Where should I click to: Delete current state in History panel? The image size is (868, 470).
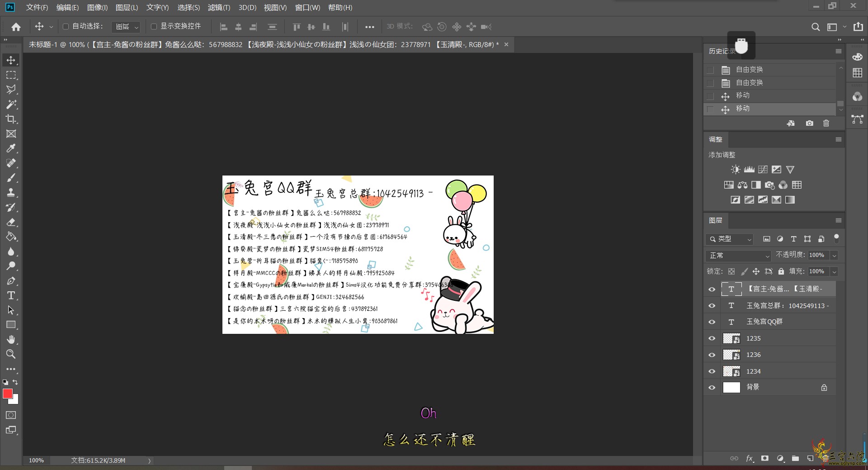point(826,123)
